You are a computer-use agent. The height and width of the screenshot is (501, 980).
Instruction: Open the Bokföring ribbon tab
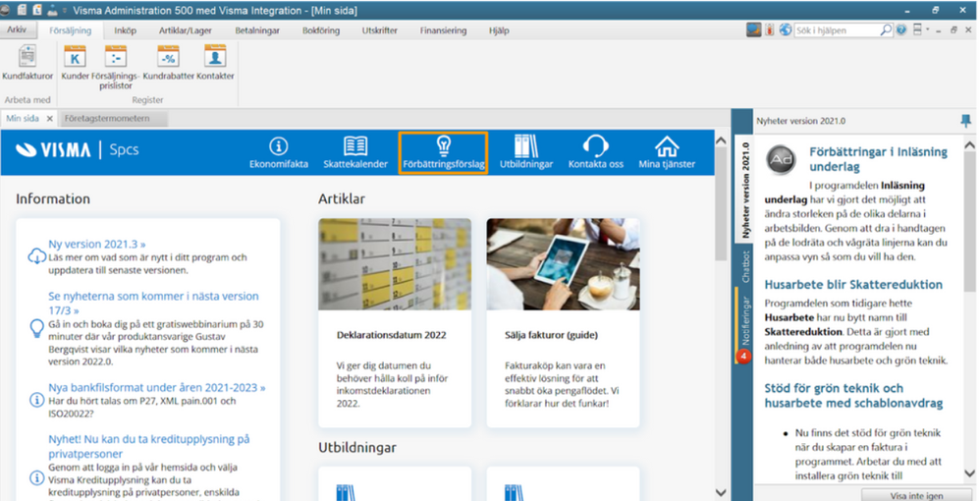coord(321,30)
